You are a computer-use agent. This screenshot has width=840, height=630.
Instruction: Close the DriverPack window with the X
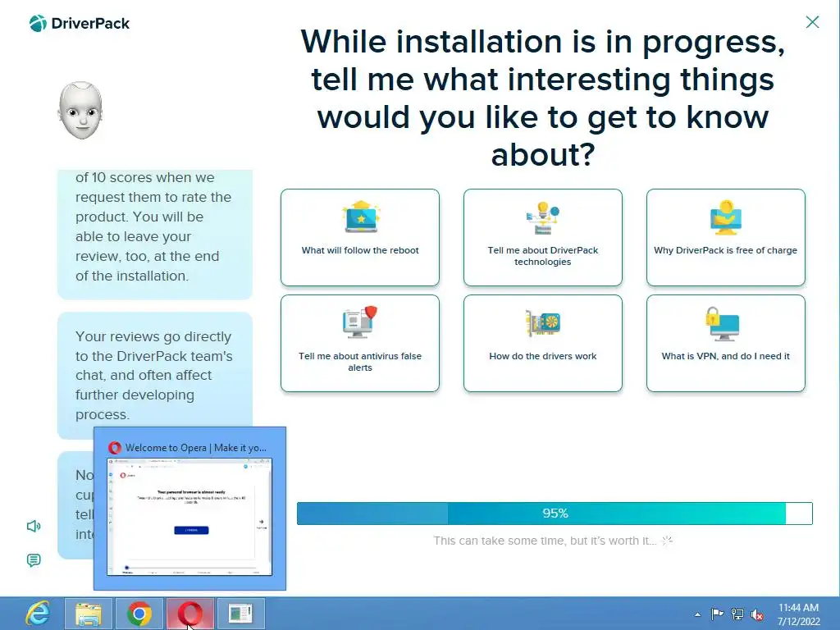pos(812,22)
